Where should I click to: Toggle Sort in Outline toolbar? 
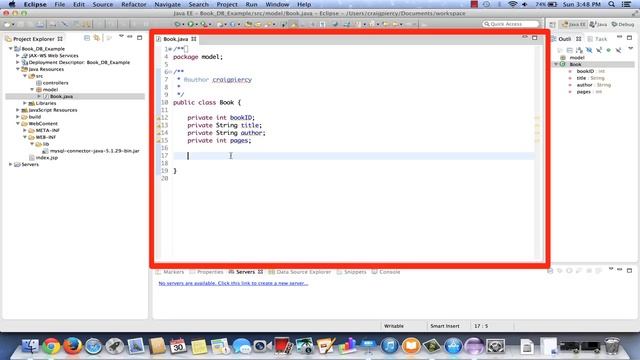click(x=579, y=50)
